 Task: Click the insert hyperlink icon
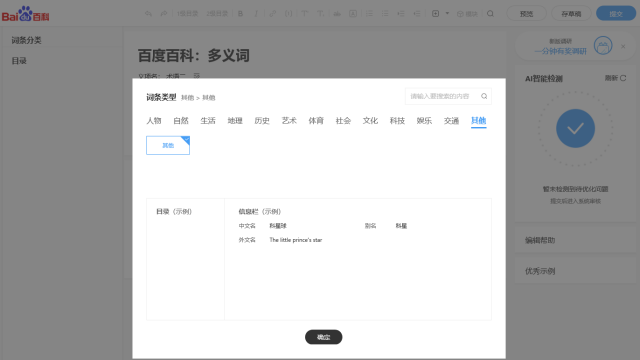coord(272,14)
